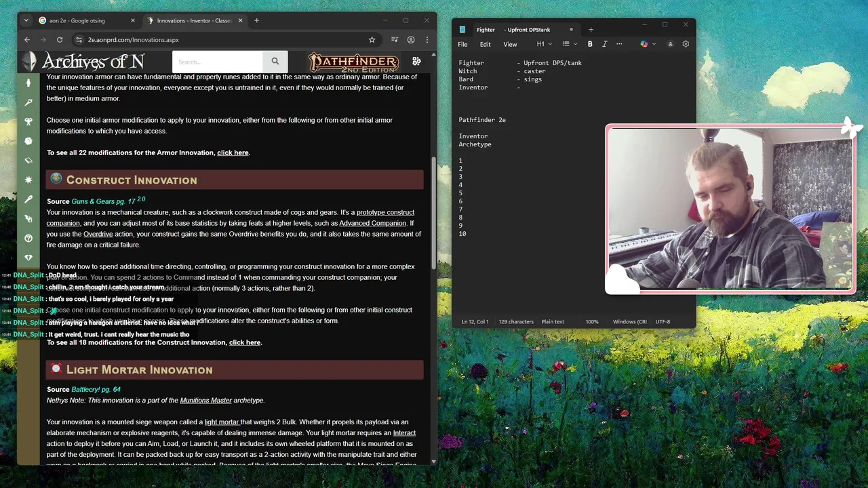868x488 pixels.
Task: Open the 'Guns & Gears pg. 17' source link
Action: [103, 201]
